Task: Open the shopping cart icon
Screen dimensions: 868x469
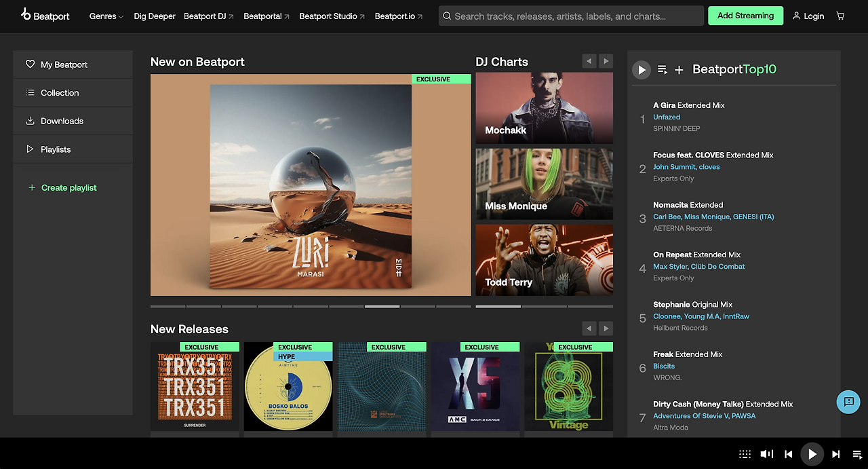Action: 840,16
